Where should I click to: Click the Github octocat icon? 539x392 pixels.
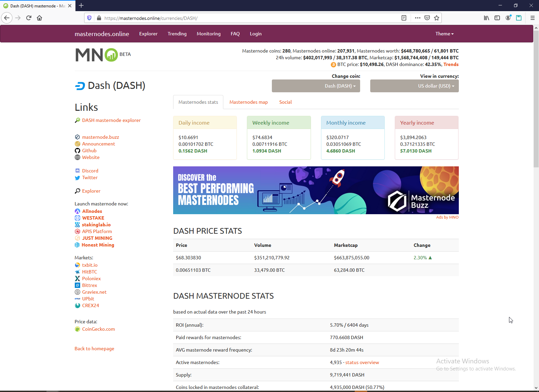(x=77, y=151)
